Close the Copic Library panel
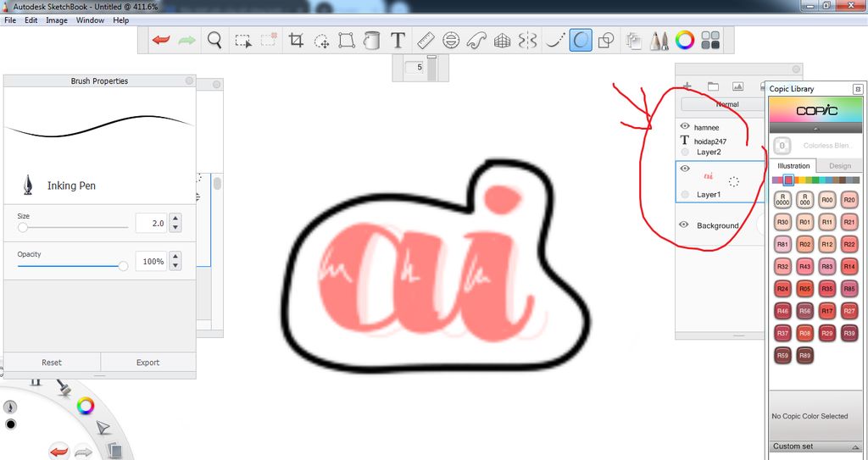 [x=858, y=89]
